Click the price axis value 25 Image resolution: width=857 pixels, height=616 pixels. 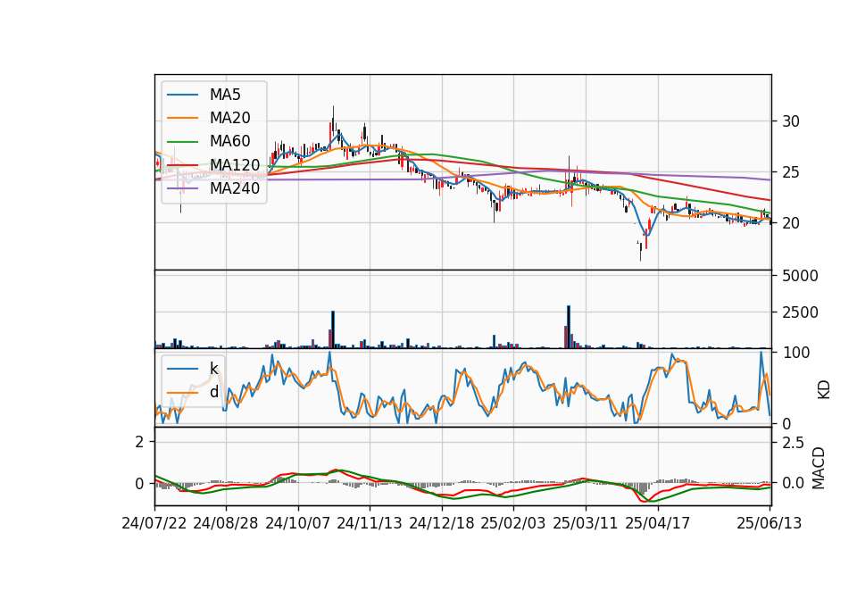point(791,172)
